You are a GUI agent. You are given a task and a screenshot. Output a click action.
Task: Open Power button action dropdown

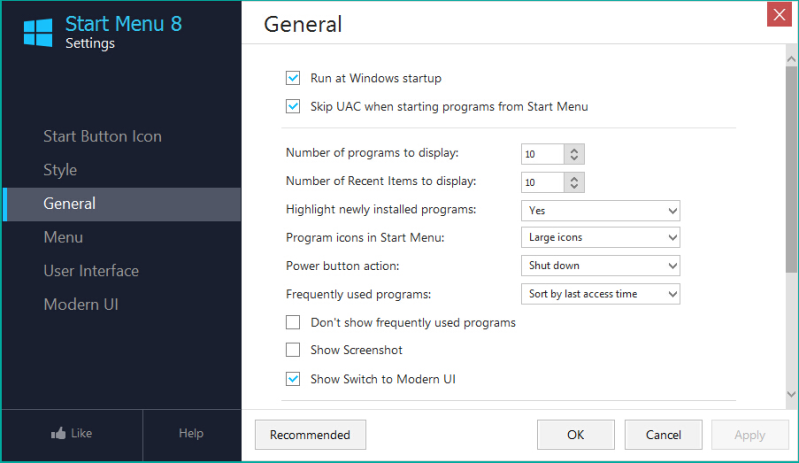[600, 266]
